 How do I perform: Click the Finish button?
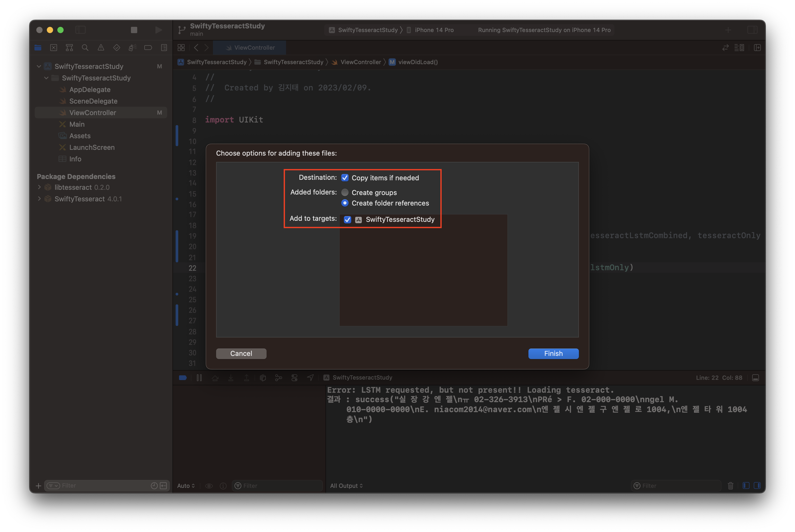553,354
